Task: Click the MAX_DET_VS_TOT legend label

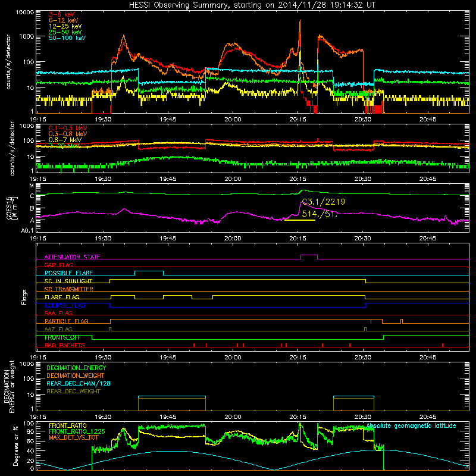Action: (x=74, y=437)
